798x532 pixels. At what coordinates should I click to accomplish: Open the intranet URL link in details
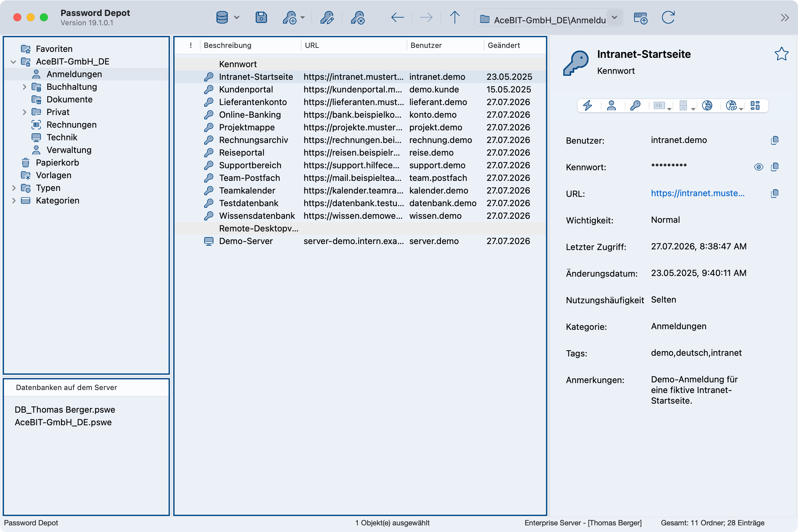click(x=698, y=194)
